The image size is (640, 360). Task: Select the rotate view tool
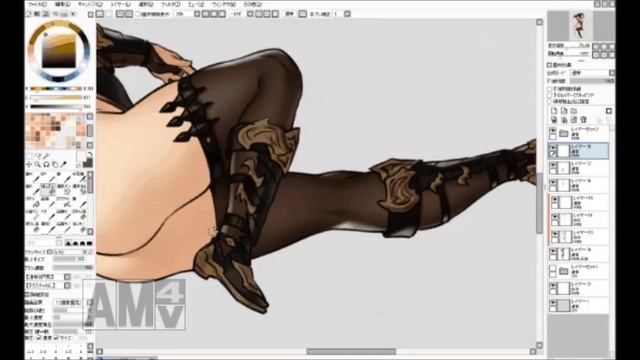pos(46,164)
